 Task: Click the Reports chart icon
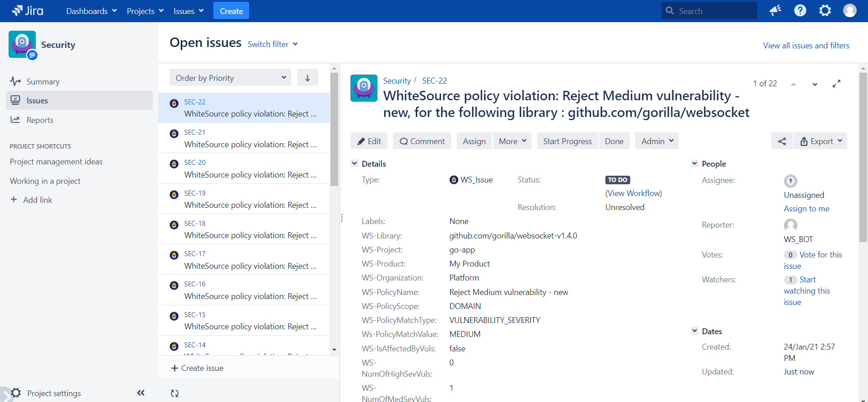coord(15,120)
